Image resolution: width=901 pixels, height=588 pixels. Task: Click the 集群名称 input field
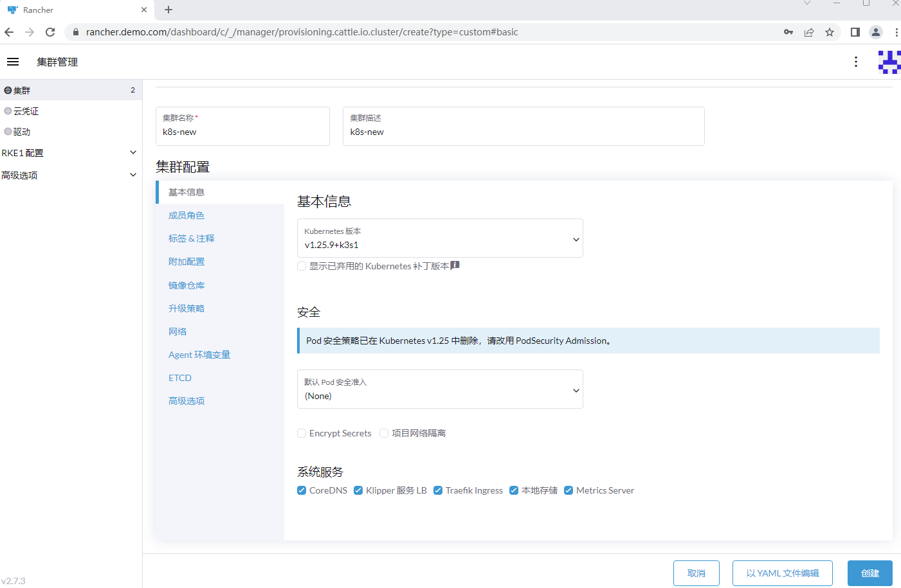[x=242, y=126]
